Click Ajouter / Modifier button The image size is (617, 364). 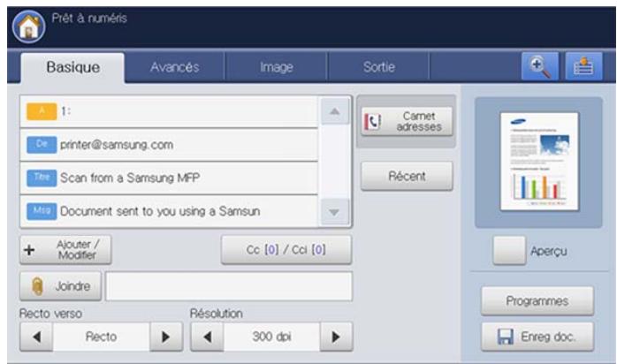65,250
